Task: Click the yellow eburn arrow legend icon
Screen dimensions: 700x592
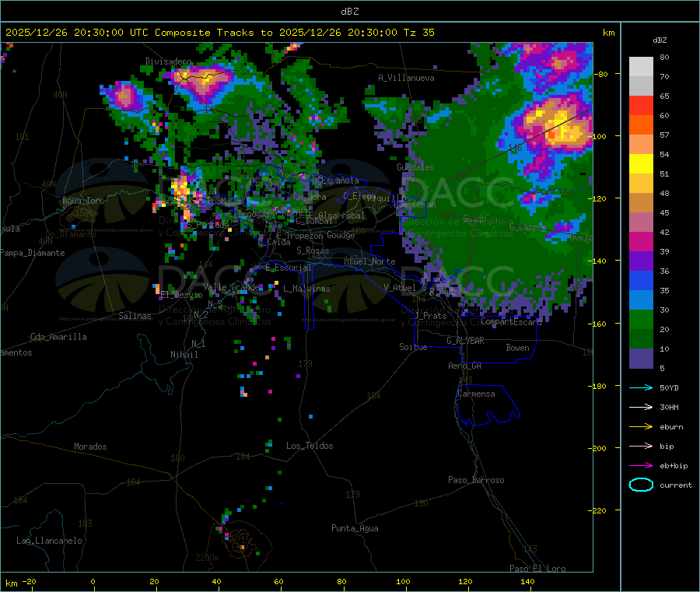Action: click(x=641, y=427)
